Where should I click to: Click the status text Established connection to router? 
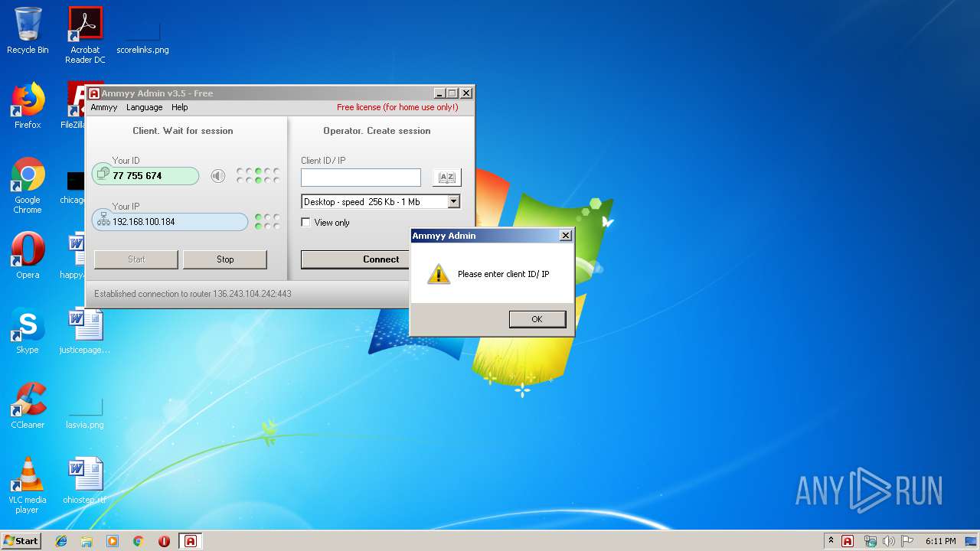pyautogui.click(x=192, y=294)
